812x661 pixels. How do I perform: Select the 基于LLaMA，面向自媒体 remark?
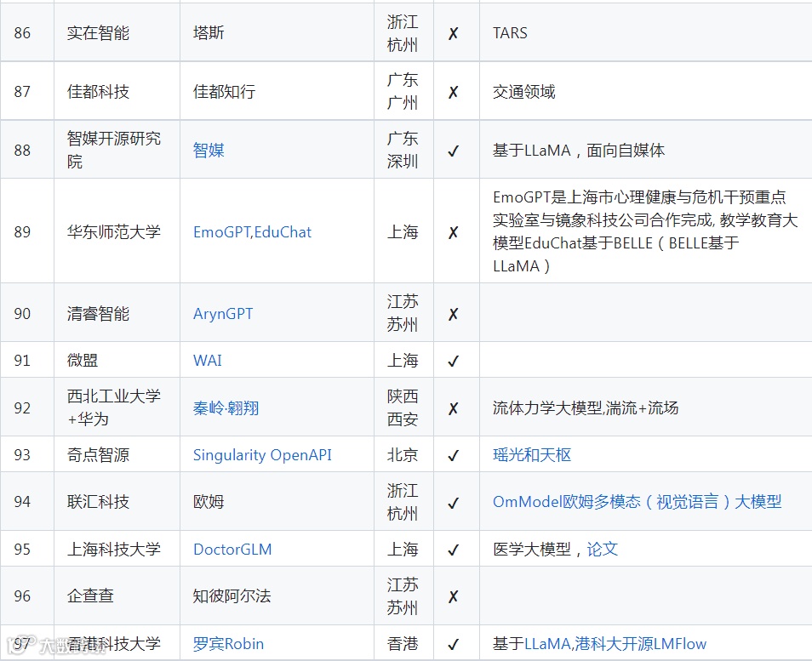point(579,150)
